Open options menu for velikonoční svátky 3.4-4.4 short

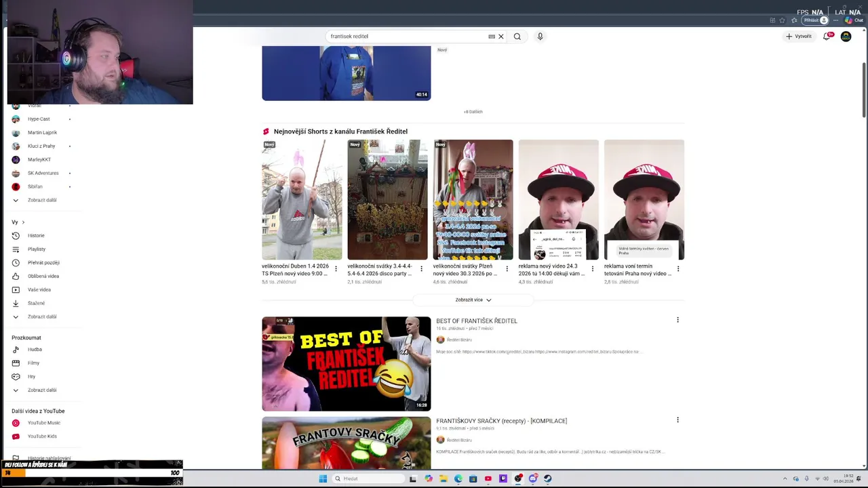click(x=421, y=269)
